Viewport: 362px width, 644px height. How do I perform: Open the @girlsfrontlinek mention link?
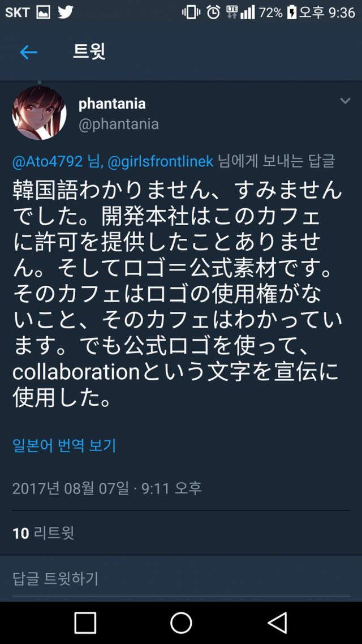(160, 161)
